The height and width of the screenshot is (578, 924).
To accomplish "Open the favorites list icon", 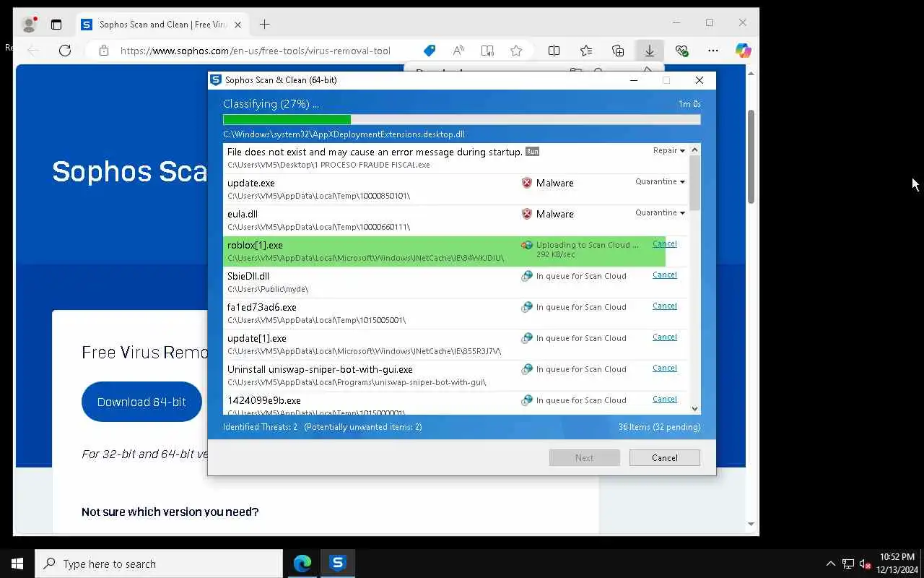I will coord(586,51).
